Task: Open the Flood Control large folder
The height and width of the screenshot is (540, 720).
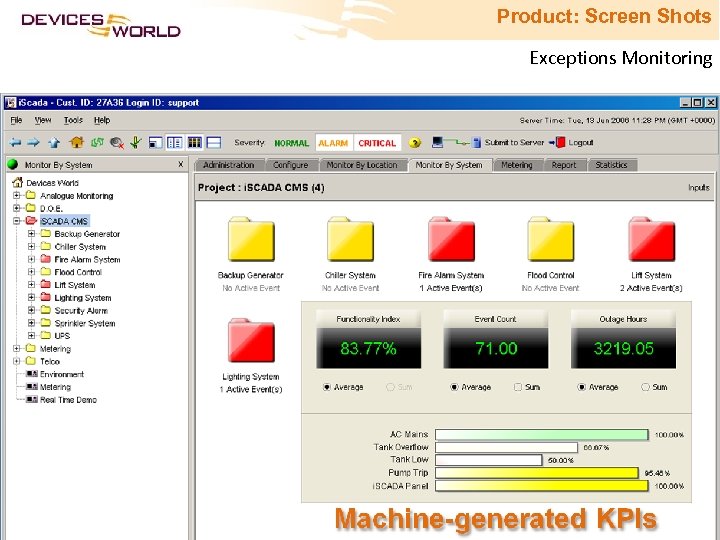Action: [x=551, y=239]
